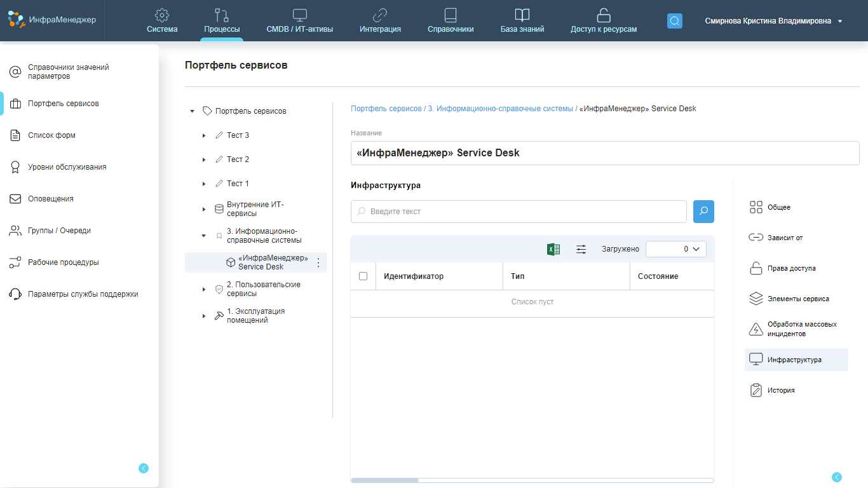The image size is (868, 488).
Task: Click the Права доступа lock icon
Action: (756, 268)
